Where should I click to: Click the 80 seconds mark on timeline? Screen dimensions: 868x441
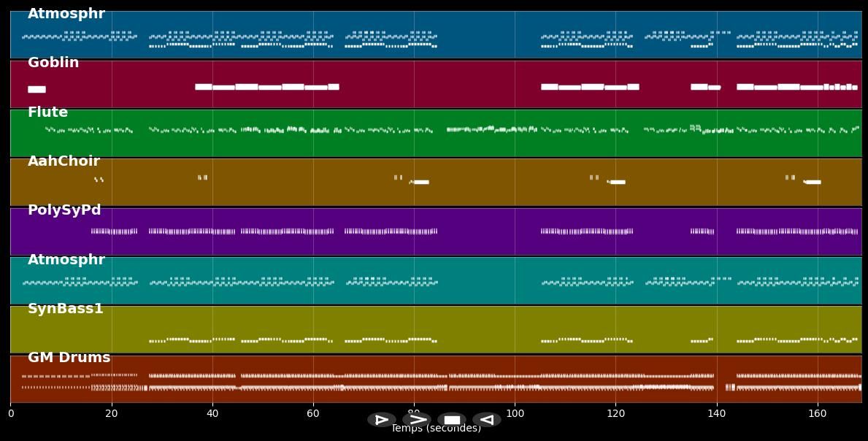click(413, 413)
